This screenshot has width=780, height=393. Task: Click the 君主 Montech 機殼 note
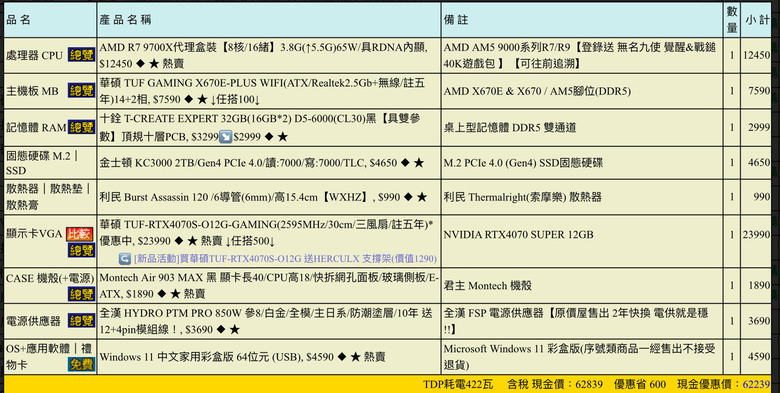coord(488,286)
